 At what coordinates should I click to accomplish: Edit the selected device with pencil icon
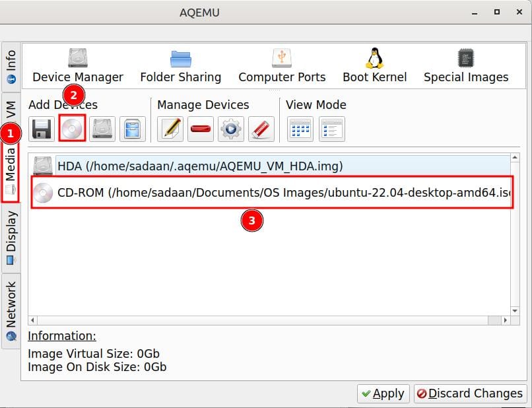click(x=170, y=129)
